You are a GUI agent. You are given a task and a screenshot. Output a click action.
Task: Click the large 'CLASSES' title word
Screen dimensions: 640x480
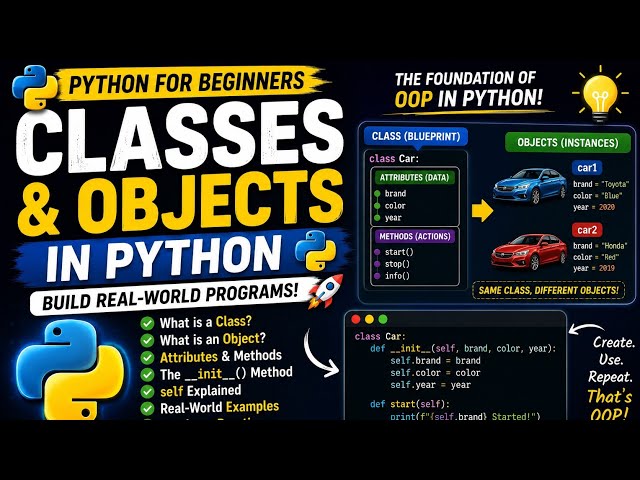pyautogui.click(x=180, y=138)
